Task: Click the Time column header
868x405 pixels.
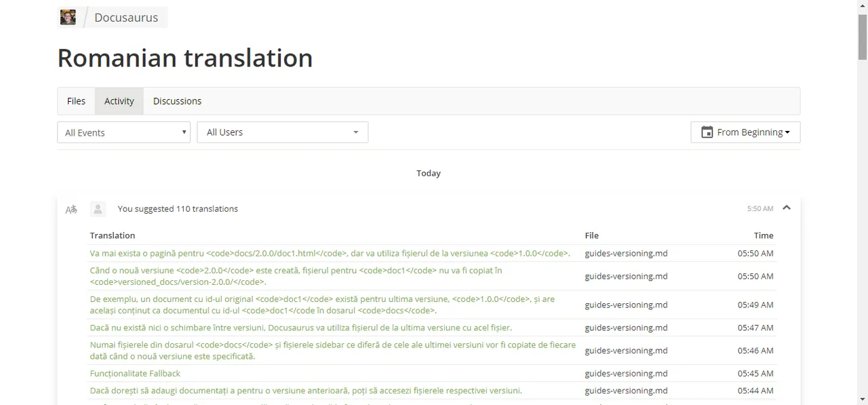Action: (764, 235)
